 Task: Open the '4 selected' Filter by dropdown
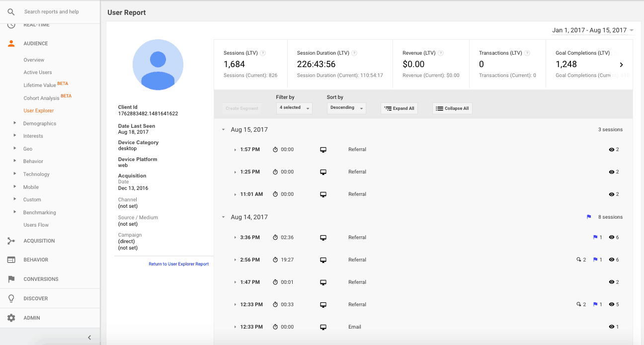click(294, 107)
